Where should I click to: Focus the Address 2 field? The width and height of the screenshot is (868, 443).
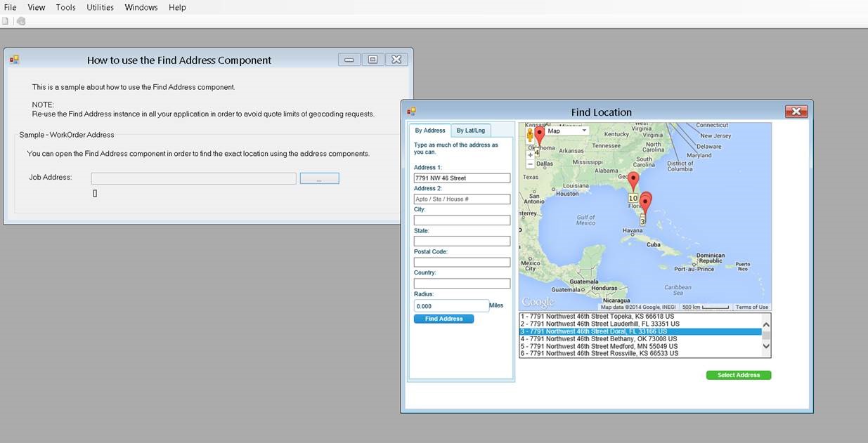(462, 199)
